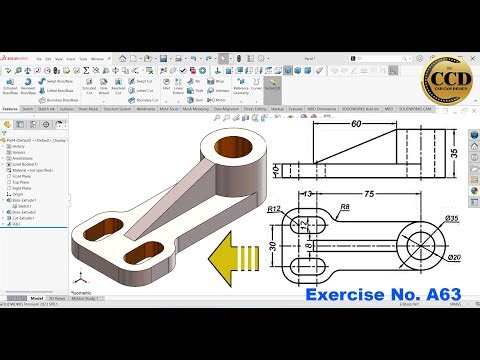Screen dimensions: 480x360
Task: Choose Lofted Cut
Action: tap(141, 90)
